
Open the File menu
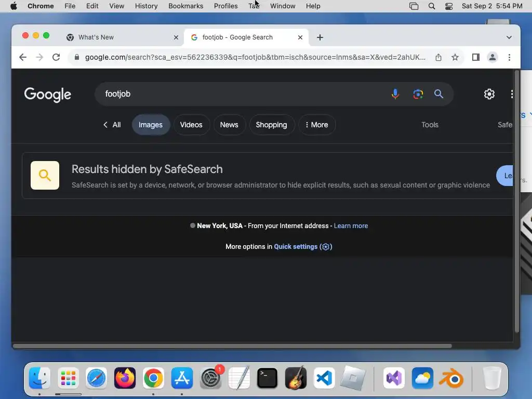click(x=70, y=6)
